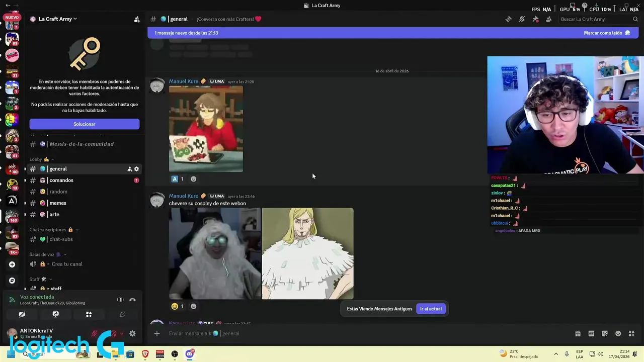Add reaction to the laptop GIF message
The image size is (644, 362).
click(x=193, y=179)
